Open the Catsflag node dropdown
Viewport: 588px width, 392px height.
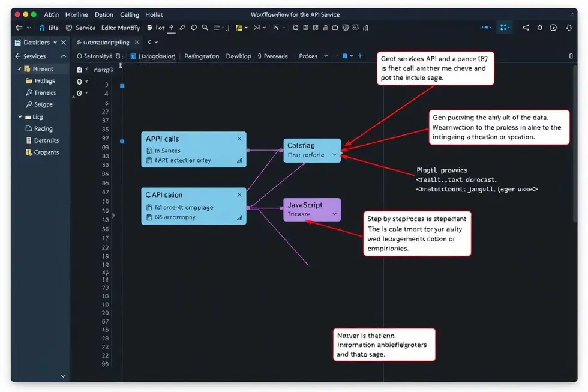pyautogui.click(x=335, y=155)
